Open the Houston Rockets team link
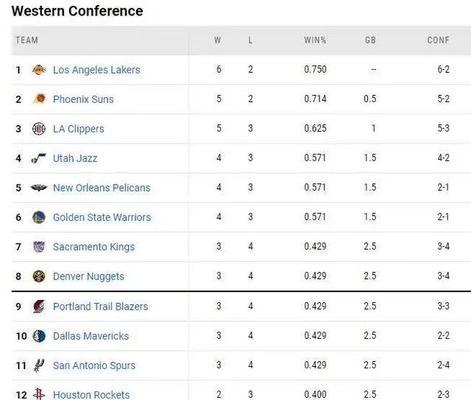The image size is (471, 400). [91, 395]
